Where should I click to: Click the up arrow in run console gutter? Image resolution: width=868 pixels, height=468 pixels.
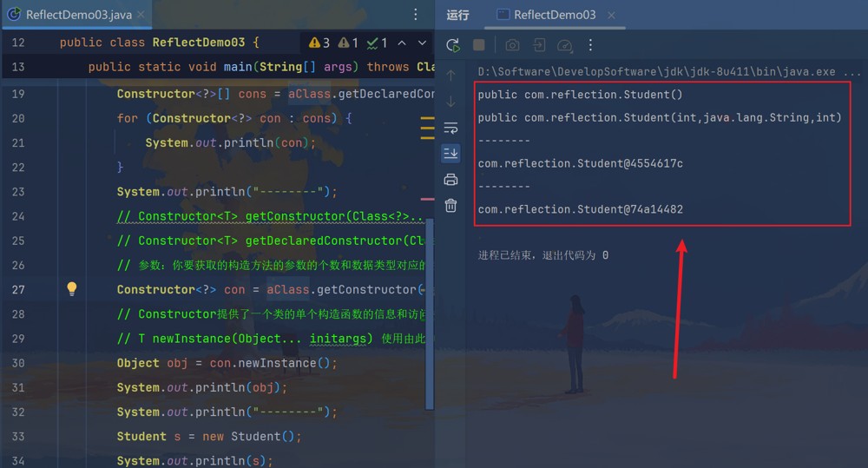point(451,75)
